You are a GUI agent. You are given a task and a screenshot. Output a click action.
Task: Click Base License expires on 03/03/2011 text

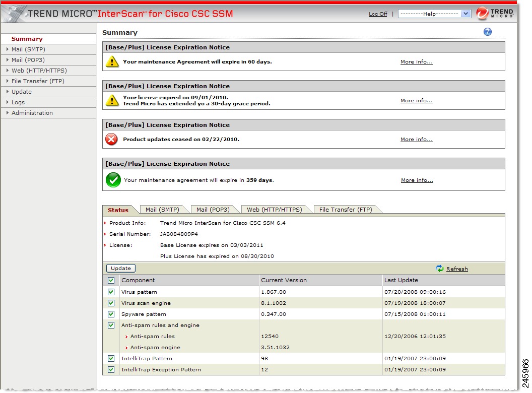(x=212, y=245)
